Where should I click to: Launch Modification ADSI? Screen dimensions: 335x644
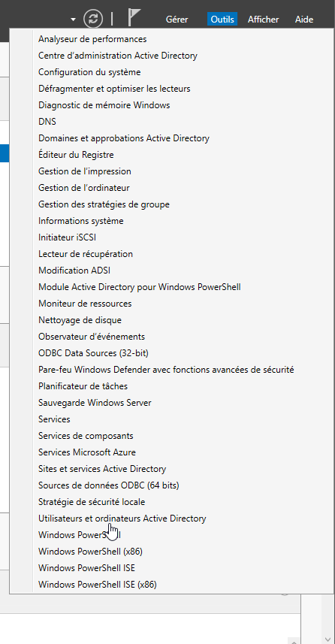[74, 271]
